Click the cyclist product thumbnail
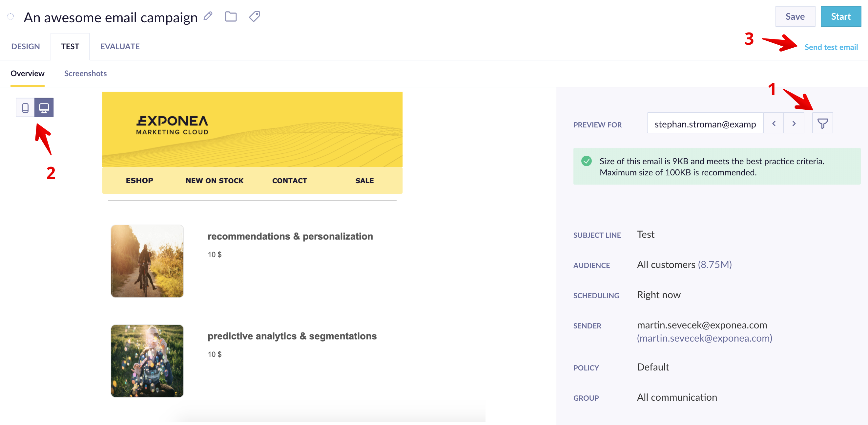Image resolution: width=868 pixels, height=425 pixels. point(147,261)
